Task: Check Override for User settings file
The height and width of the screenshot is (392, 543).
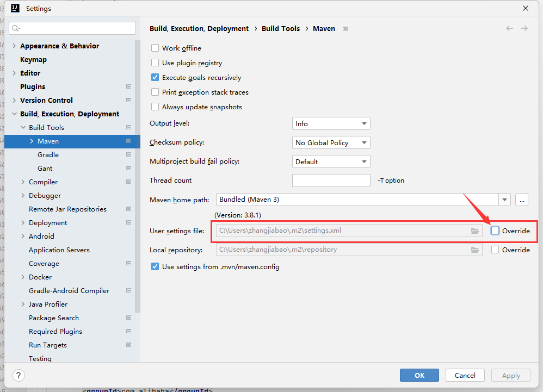Action: coord(495,231)
